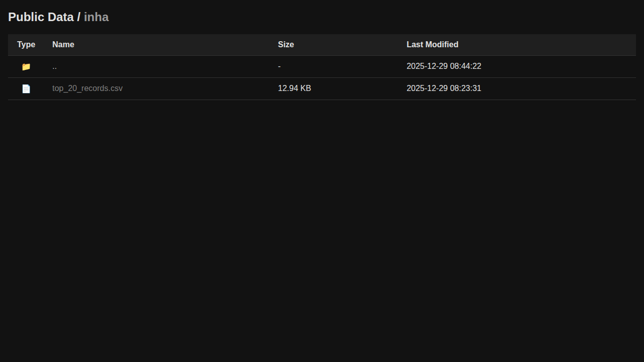Viewport: 644px width, 362px height.
Task: Click the Last Modified column header
Action: coord(432,45)
